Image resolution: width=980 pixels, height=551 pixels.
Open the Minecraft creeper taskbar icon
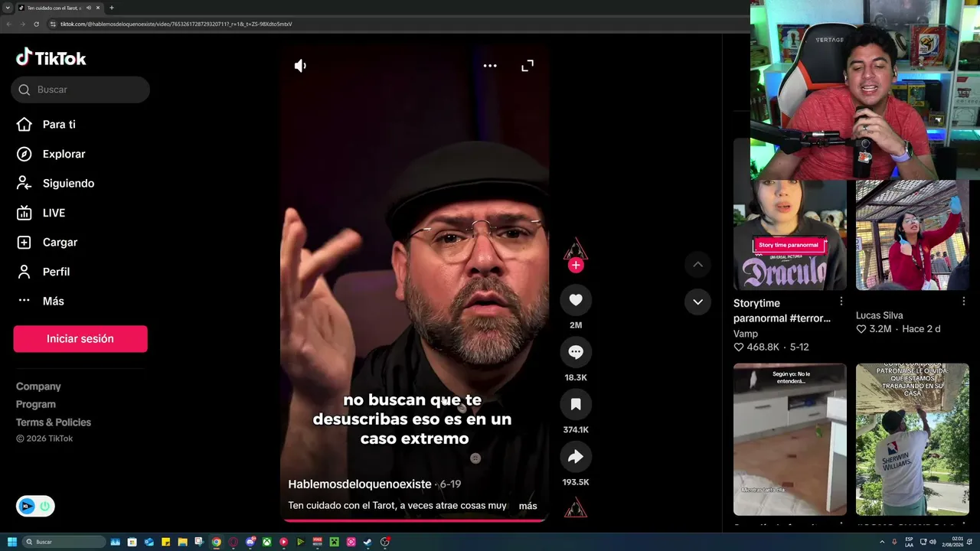click(x=335, y=542)
